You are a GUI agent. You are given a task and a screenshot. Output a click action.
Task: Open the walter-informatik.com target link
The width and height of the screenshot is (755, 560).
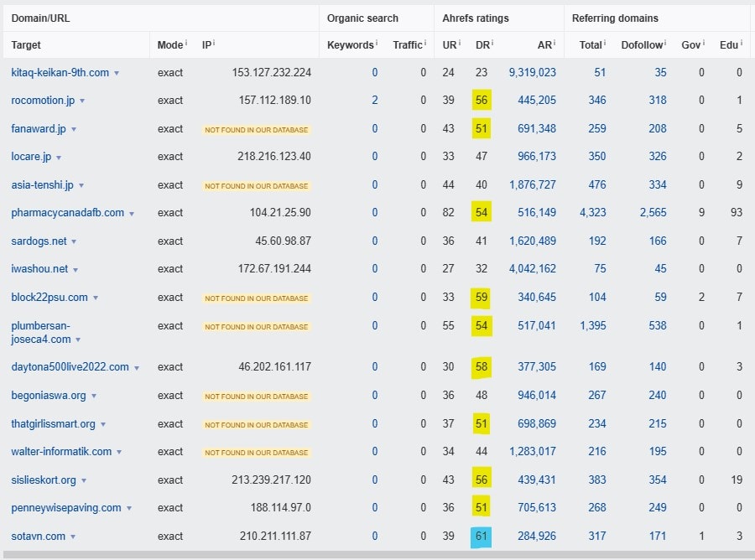(61, 452)
